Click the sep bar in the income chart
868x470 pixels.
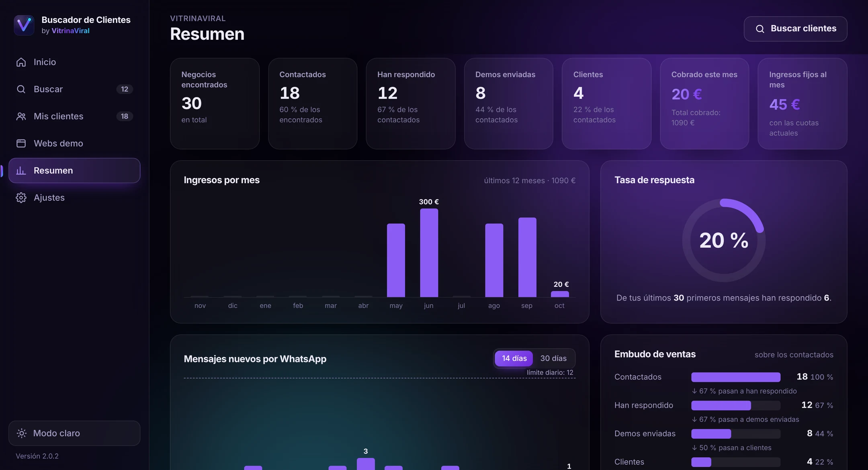[527, 257]
